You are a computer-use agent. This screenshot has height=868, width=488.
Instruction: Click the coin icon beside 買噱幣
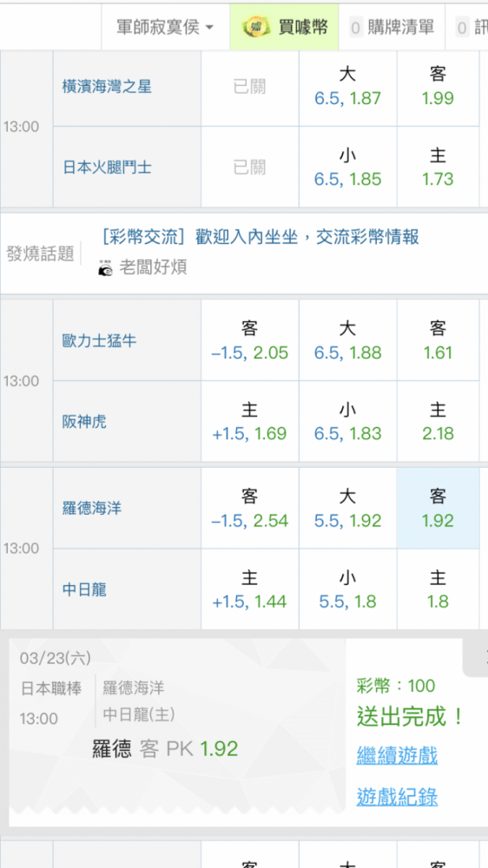[x=256, y=27]
